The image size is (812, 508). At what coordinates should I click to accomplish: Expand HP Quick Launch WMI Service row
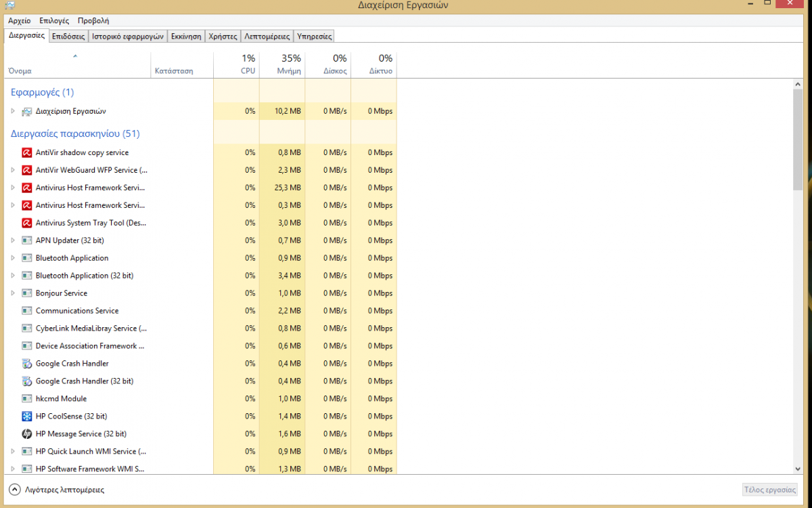13,452
